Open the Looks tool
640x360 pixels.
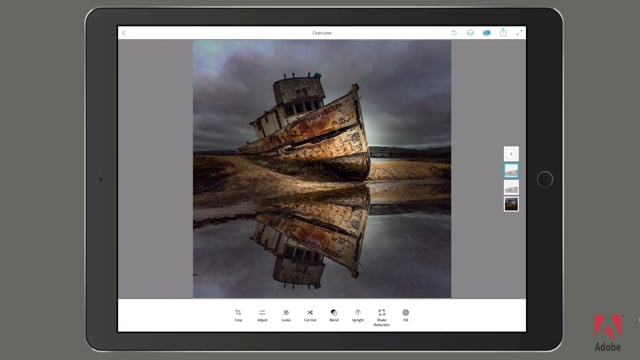[x=286, y=316]
